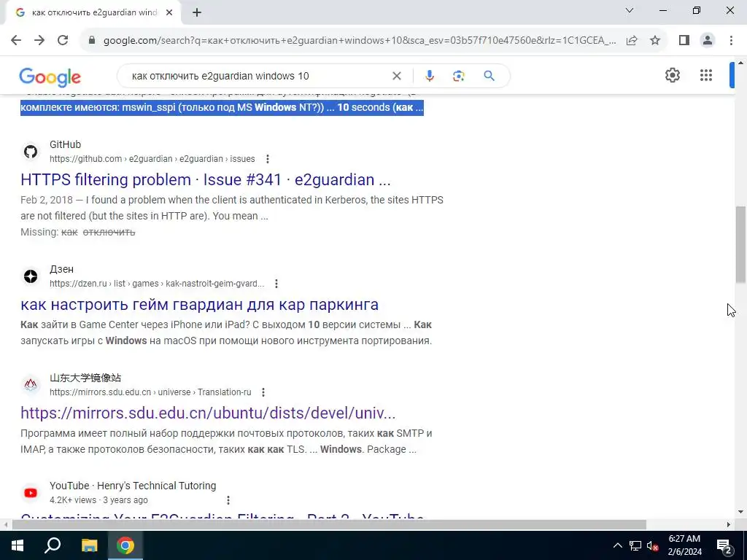Viewport: 747px width, 560px height.
Task: Open the Chrome profile avatar
Action: [x=708, y=40]
